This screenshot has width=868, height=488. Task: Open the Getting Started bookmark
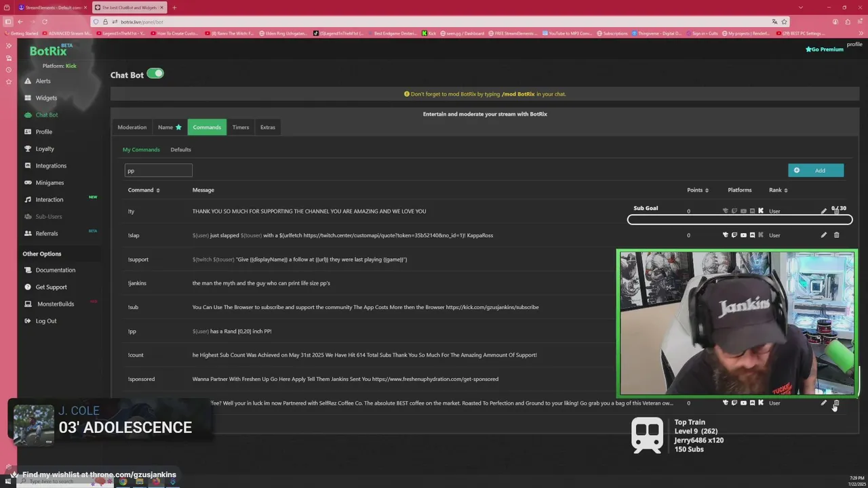tap(20, 33)
